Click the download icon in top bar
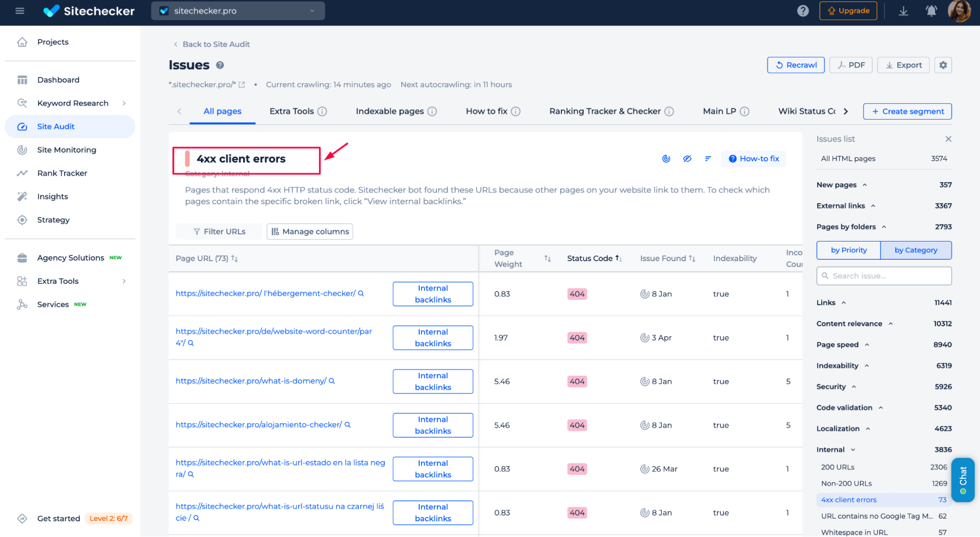 (x=903, y=11)
